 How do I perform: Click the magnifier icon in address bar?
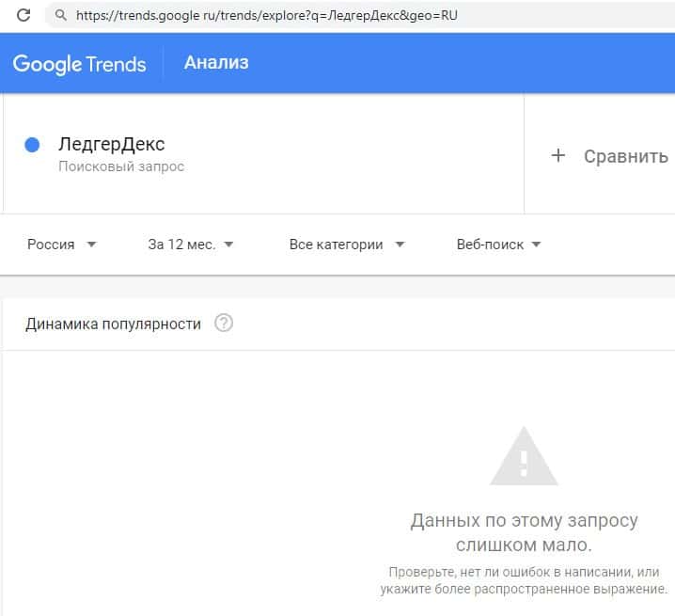pyautogui.click(x=61, y=15)
